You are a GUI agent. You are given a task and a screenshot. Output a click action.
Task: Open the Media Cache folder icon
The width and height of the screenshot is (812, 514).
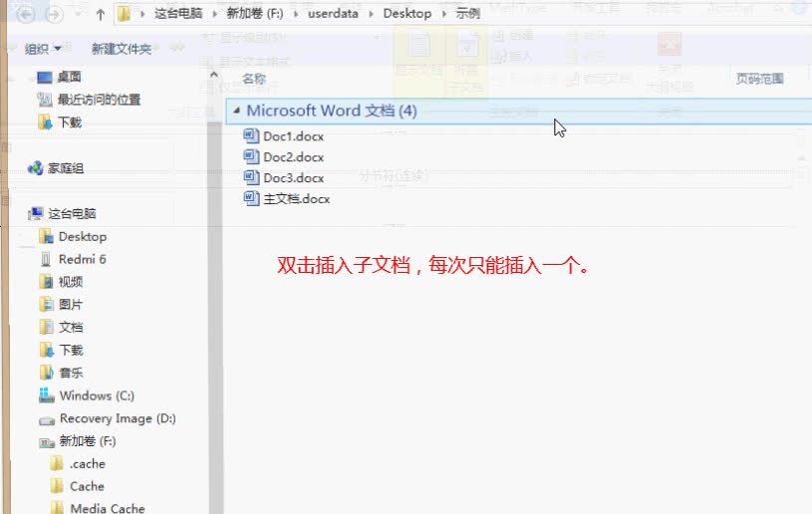coord(57,508)
